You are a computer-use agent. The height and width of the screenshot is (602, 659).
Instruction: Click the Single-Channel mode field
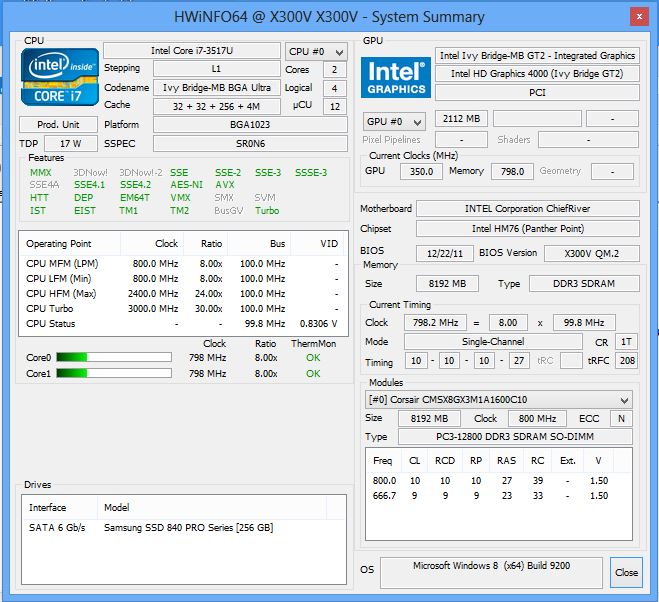pyautogui.click(x=493, y=341)
